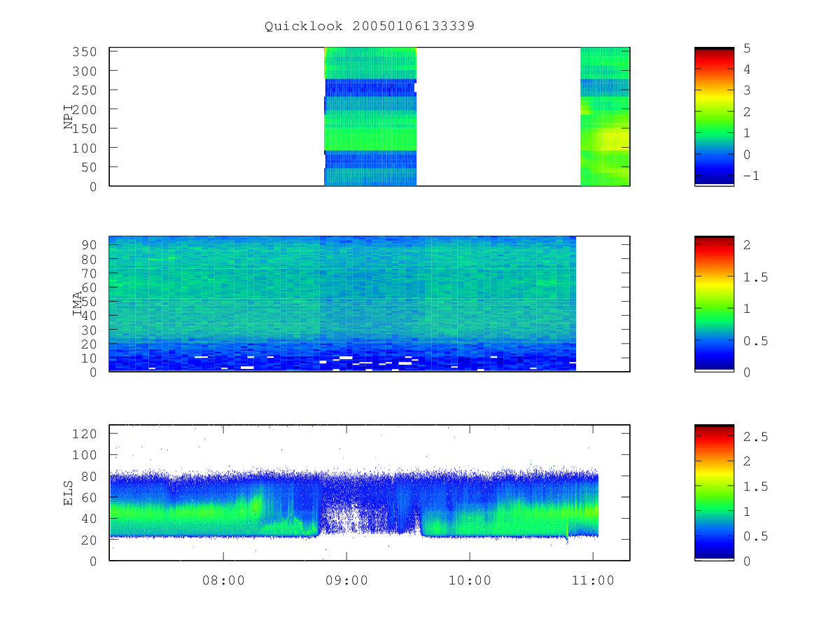Click the ELS axis label
840x630 pixels.
coord(69,492)
